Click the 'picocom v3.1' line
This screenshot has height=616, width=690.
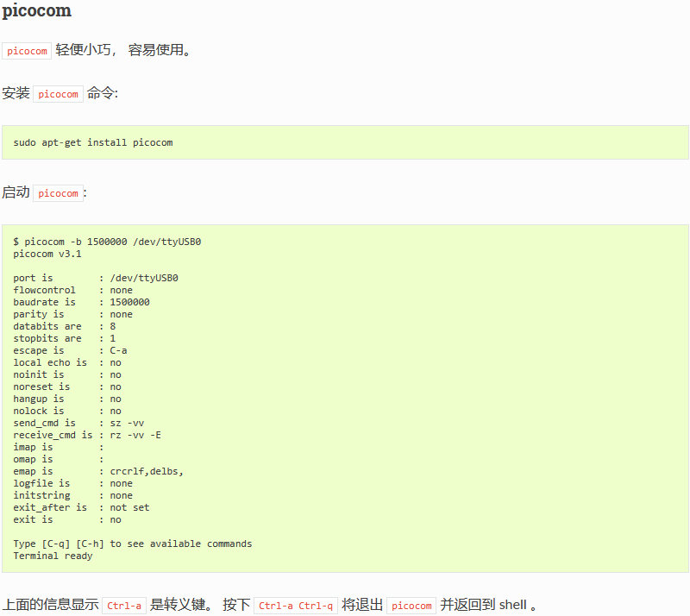47,254
